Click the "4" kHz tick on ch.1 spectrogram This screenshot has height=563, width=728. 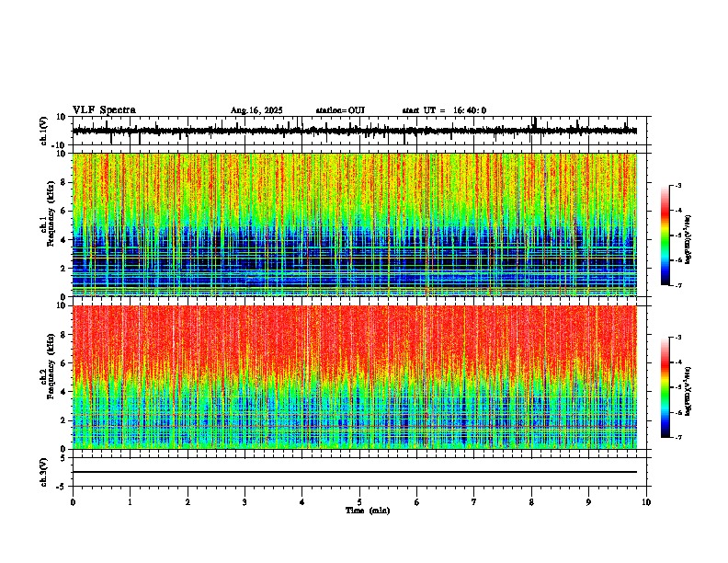pyautogui.click(x=63, y=240)
